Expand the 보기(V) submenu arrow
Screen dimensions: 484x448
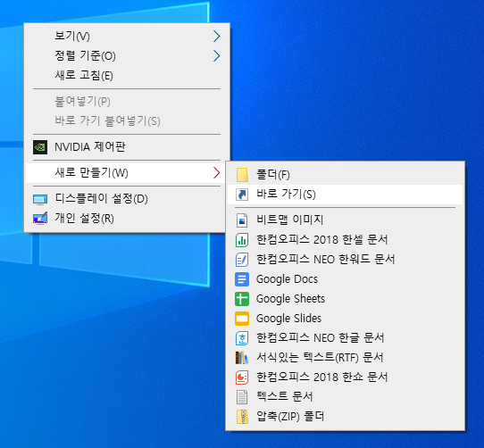[217, 36]
